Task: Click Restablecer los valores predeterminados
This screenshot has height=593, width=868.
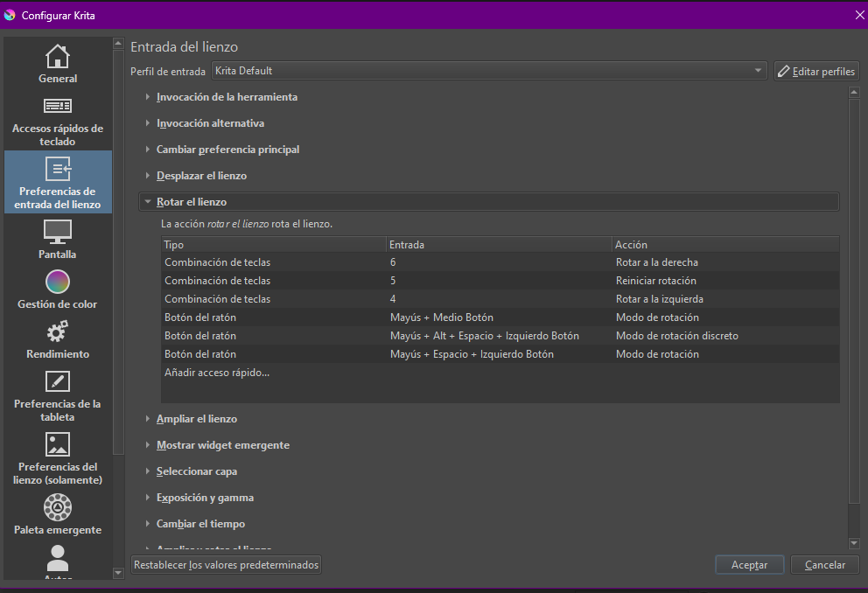Action: tap(226, 565)
